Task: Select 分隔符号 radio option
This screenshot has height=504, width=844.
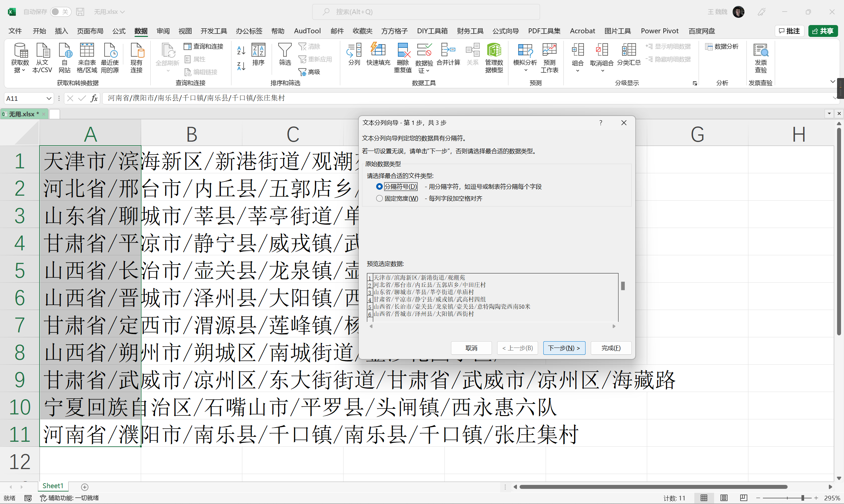Action: [x=379, y=186]
